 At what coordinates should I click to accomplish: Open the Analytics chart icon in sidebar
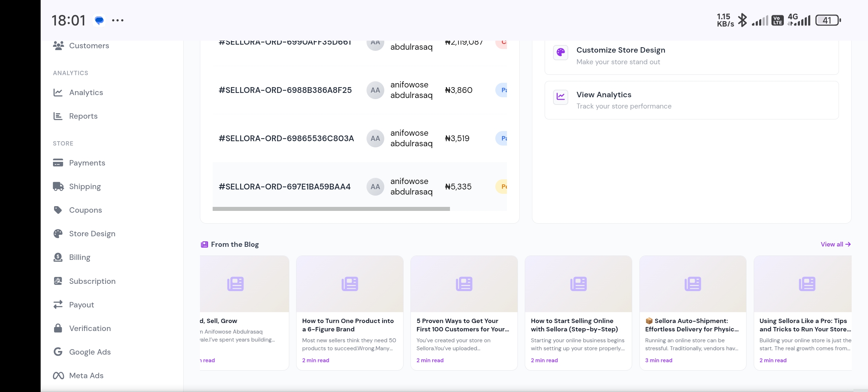[x=58, y=93]
